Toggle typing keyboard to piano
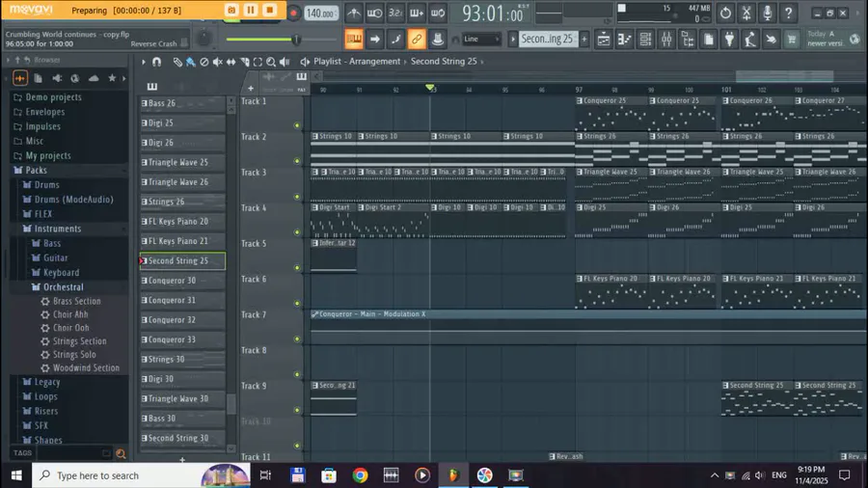This screenshot has height=488, width=868. tap(354, 40)
